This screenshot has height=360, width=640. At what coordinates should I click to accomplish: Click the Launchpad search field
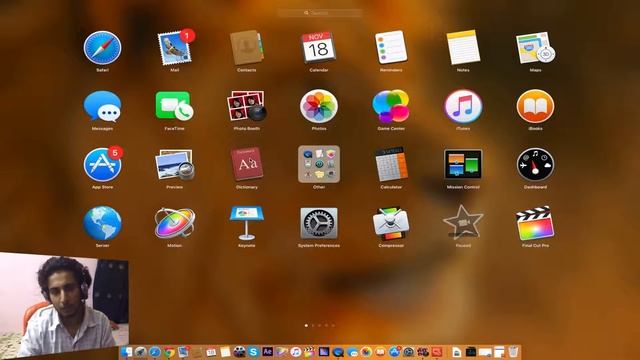click(320, 13)
